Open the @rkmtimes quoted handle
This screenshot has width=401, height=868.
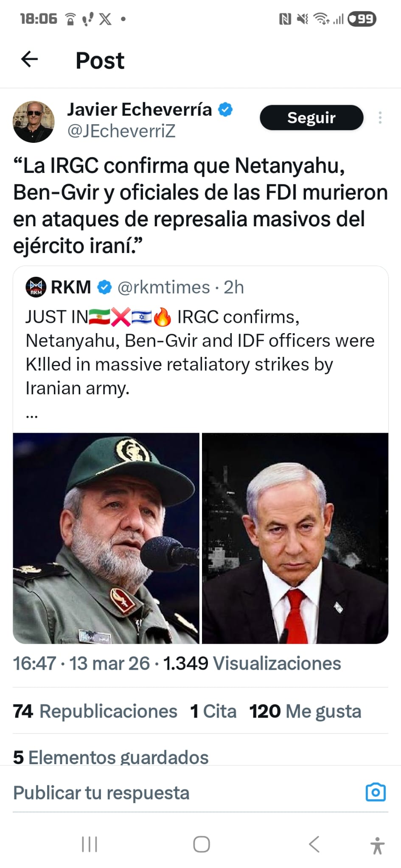coord(163,287)
